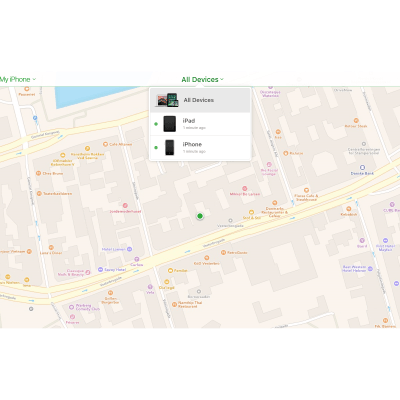Click the Stof & Stil shop icon

tap(252, 212)
